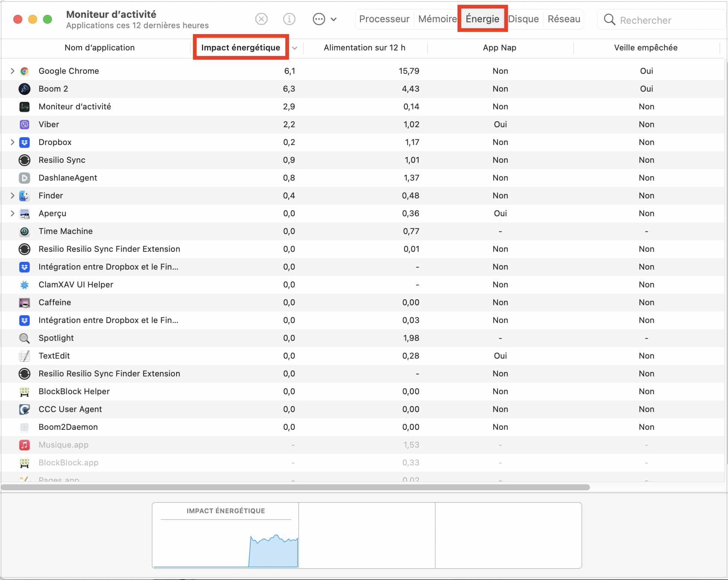Select the Musique.app row name
The width and height of the screenshot is (728, 580).
[x=63, y=445]
